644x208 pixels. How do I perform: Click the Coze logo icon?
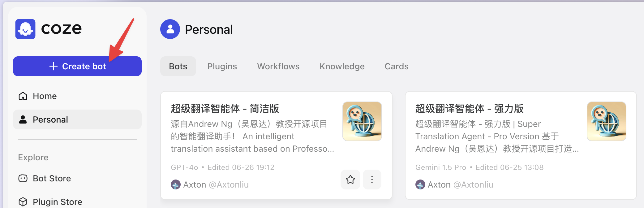point(25,29)
